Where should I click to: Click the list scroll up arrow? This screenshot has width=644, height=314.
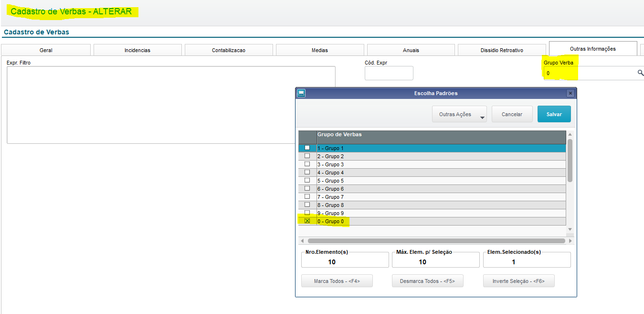click(x=570, y=135)
